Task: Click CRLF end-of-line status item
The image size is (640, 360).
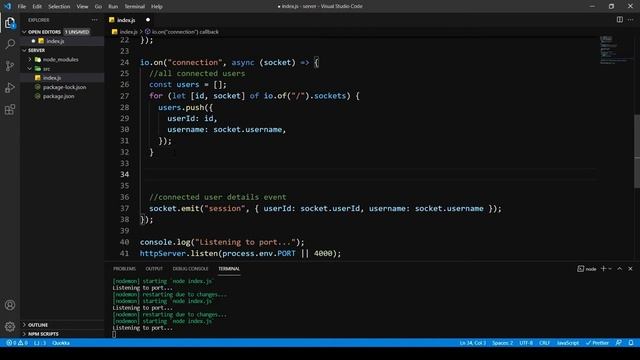Action: (544, 343)
